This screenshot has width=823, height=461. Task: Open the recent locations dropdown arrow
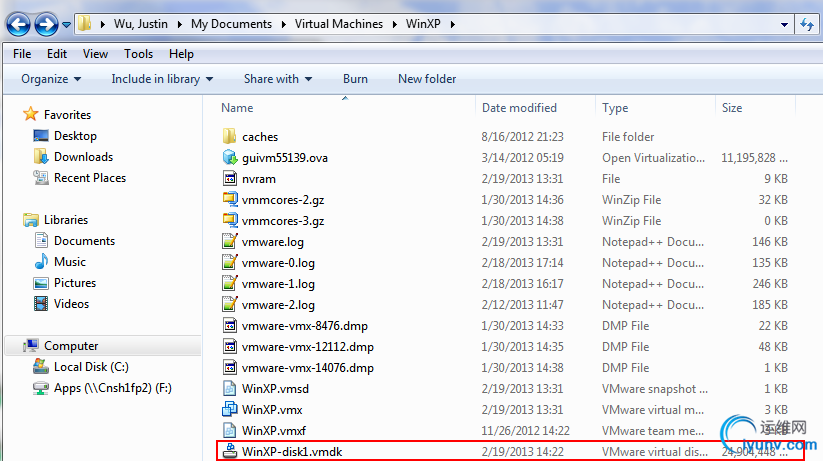66,24
